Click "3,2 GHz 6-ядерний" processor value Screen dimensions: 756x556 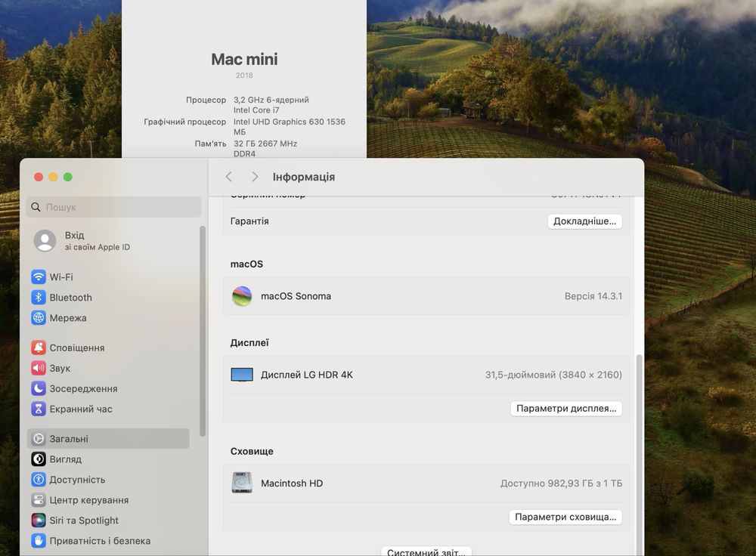271,100
